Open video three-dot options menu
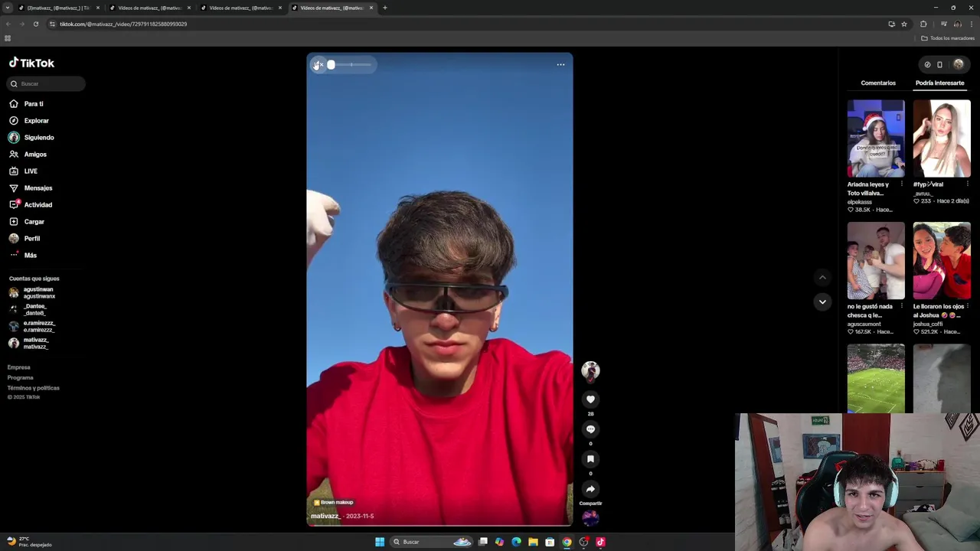Viewport: 980px width, 551px height. click(x=560, y=64)
